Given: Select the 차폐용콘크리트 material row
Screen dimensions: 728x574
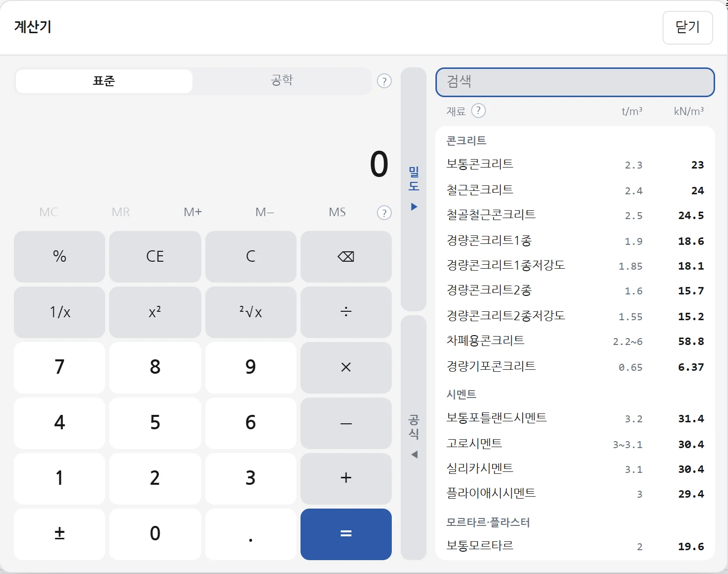Looking at the screenshot, I should coord(575,341).
